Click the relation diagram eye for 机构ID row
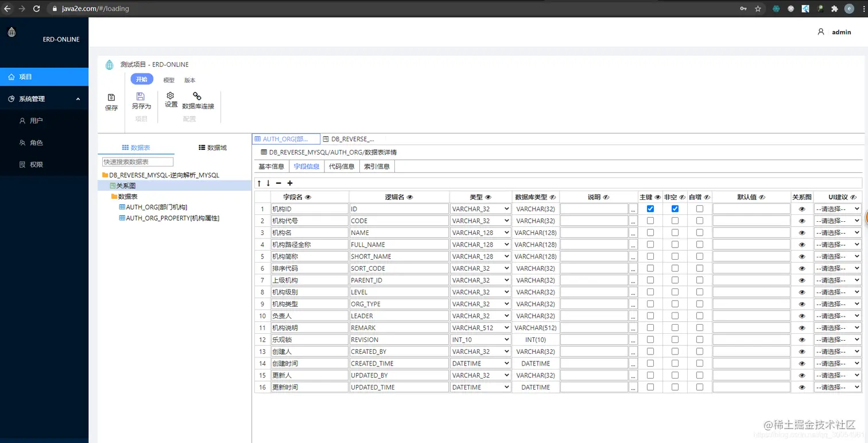The height and width of the screenshot is (443, 868). point(802,209)
